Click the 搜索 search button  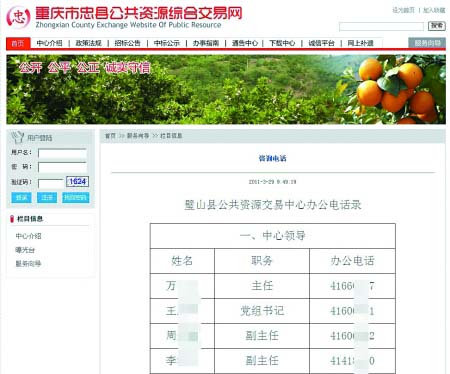point(437,26)
